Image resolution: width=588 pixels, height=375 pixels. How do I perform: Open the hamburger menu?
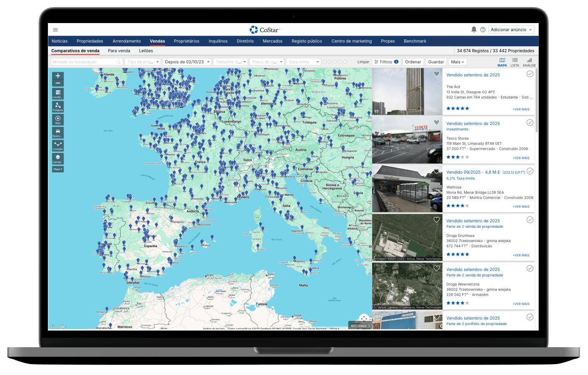tap(55, 30)
